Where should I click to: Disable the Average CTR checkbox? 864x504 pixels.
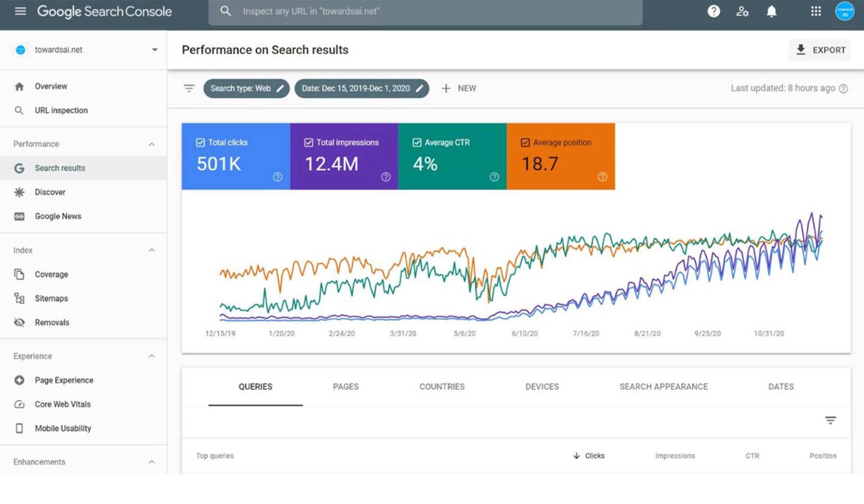[416, 143]
